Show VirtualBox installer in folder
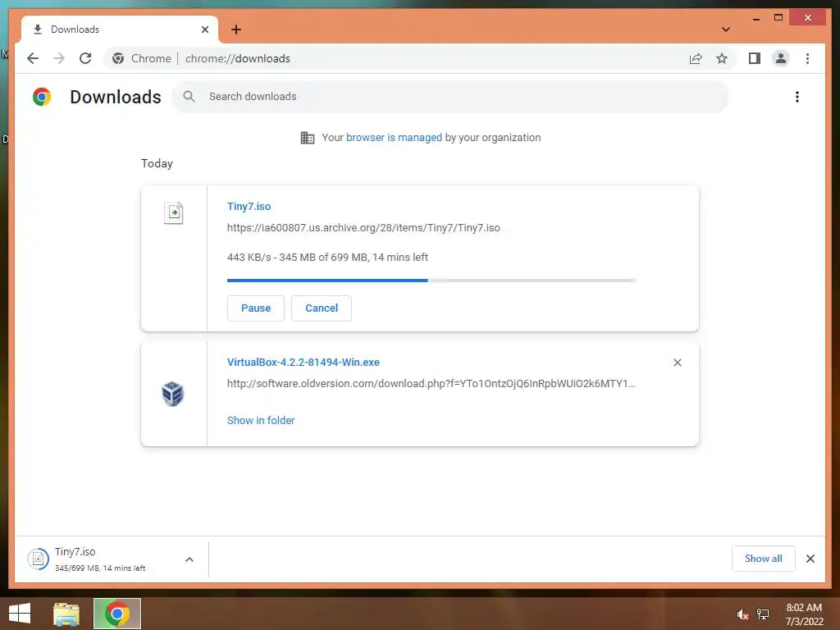Screen dimensions: 840x630 (x=261, y=421)
